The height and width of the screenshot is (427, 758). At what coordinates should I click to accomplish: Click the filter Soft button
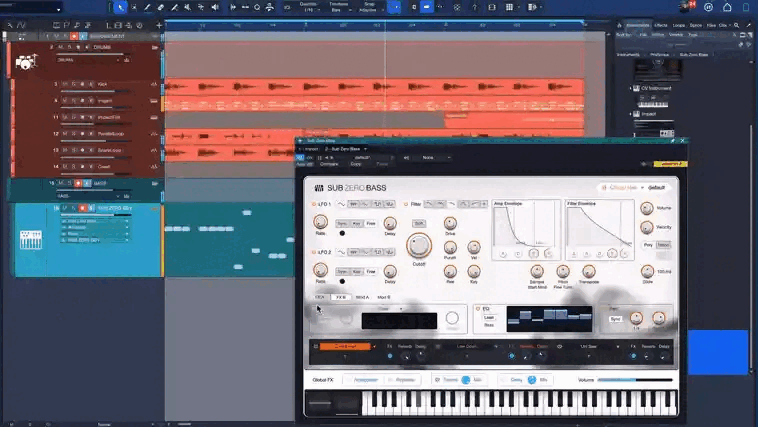[x=419, y=223]
